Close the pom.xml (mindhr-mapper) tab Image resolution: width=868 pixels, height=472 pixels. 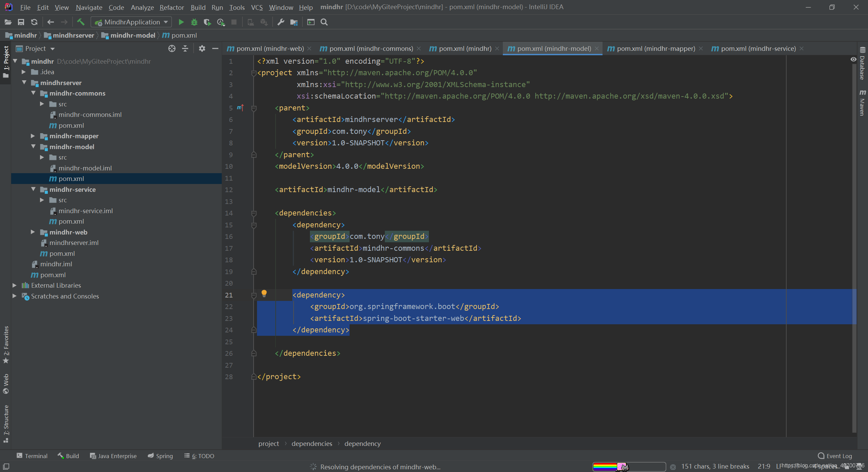(x=701, y=48)
